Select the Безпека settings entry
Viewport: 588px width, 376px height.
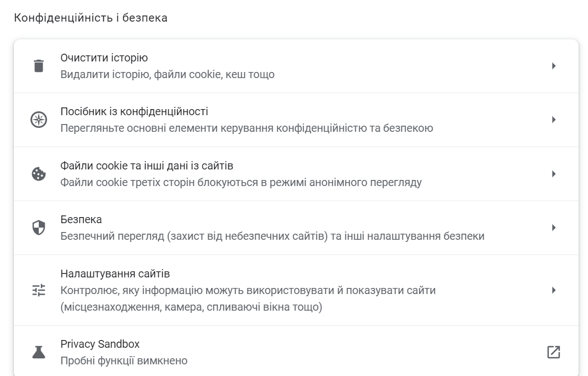(296, 228)
